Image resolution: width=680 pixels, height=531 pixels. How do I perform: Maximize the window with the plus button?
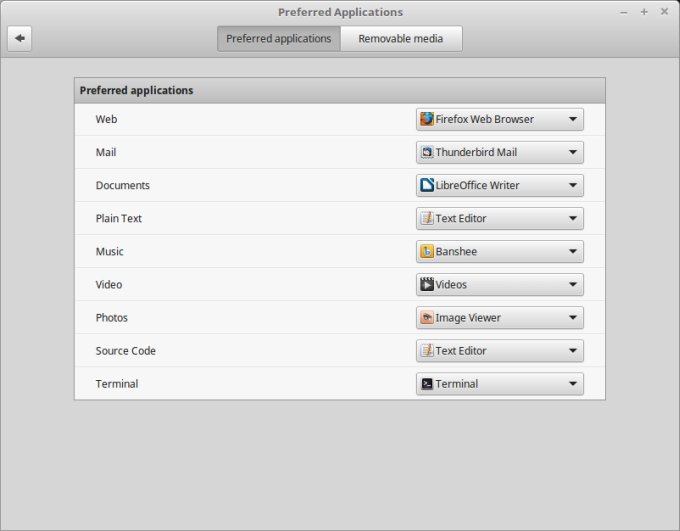pyautogui.click(x=644, y=12)
